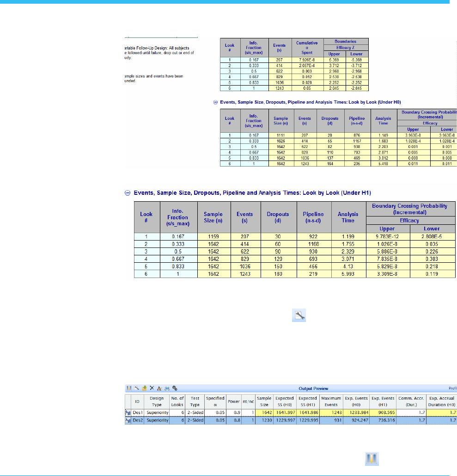Click the large Output Summary columns icon below table
This screenshot has height=476, width=457.
372,458
